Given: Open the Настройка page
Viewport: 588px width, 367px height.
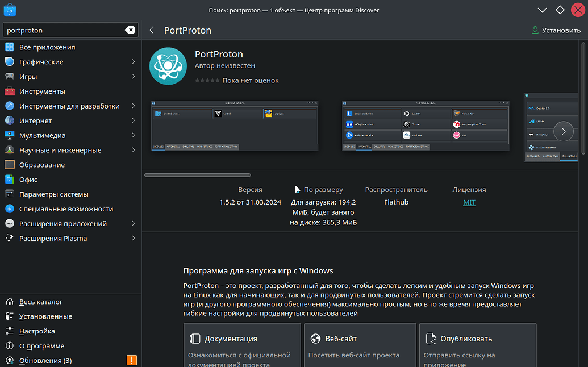Looking at the screenshot, I should (70, 331).
